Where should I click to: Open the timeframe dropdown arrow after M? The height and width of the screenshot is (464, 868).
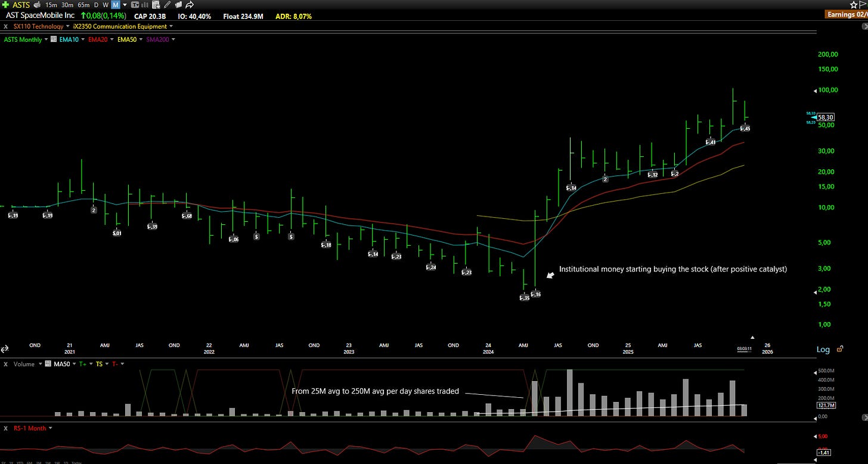(125, 5)
